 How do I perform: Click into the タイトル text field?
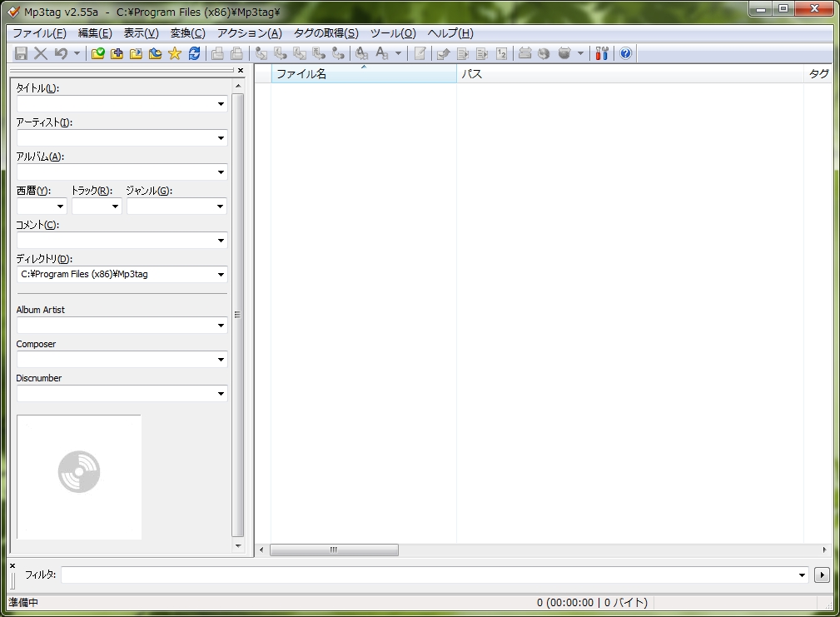[x=116, y=104]
